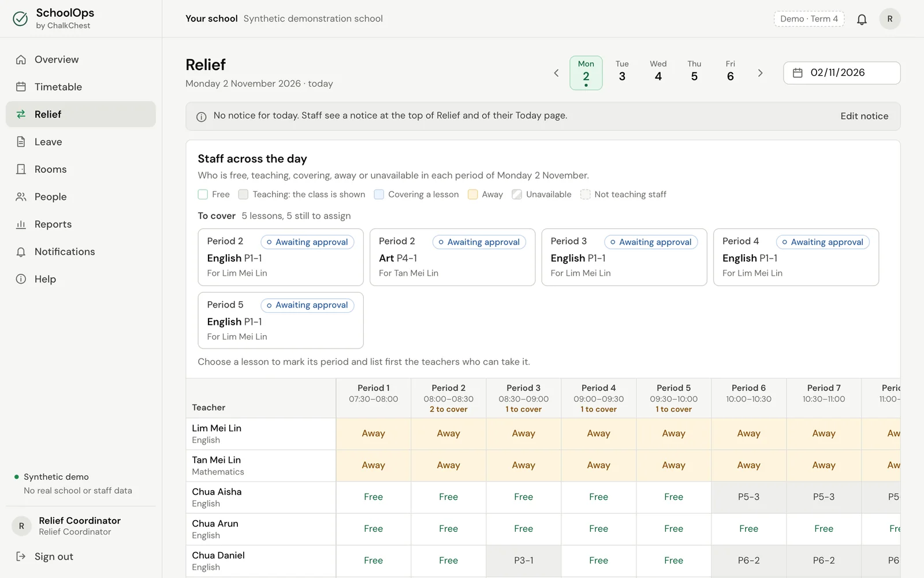Viewport: 924px width, 578px height.
Task: Go to previous week with left chevron
Action: [x=556, y=73]
